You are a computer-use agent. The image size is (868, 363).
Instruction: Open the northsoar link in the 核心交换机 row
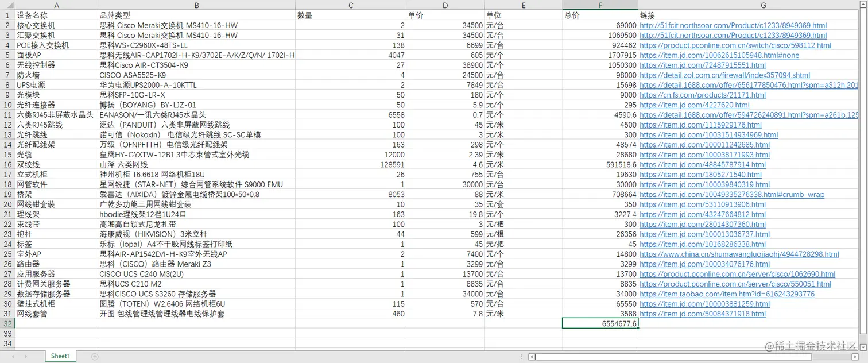[733, 25]
